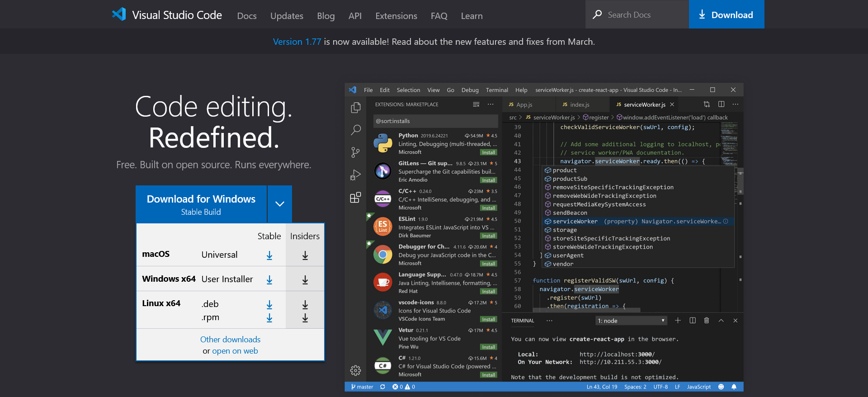
Task: Click extensions panel more actions ellipsis
Action: tap(491, 104)
